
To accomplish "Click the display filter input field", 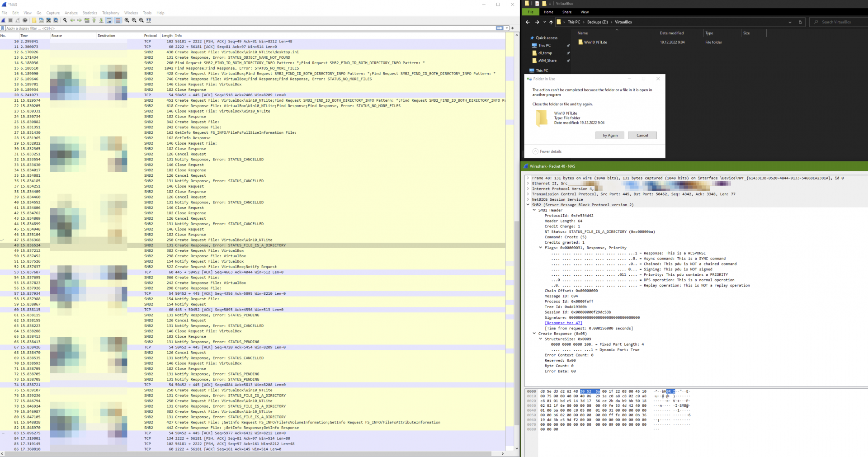I will click(250, 28).
